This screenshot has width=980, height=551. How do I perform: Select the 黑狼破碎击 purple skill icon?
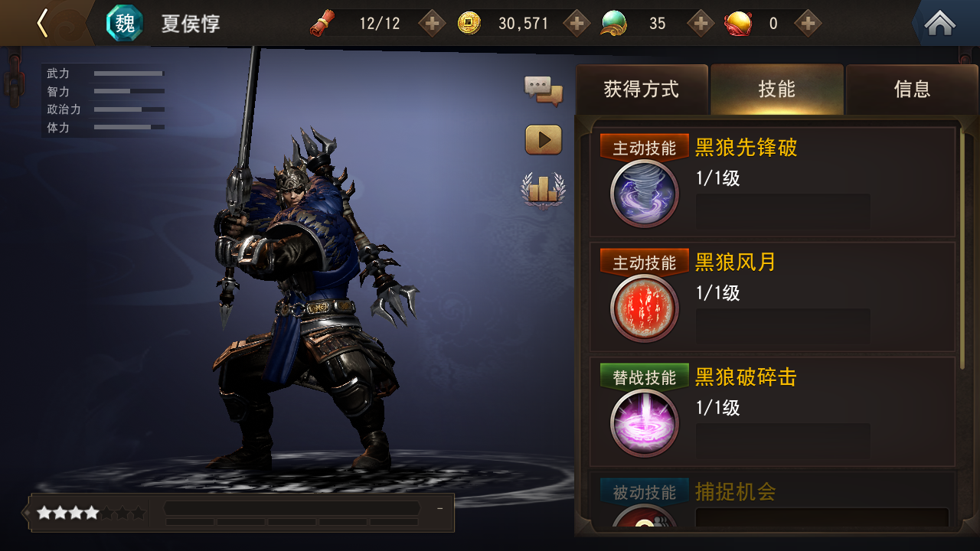coord(645,423)
